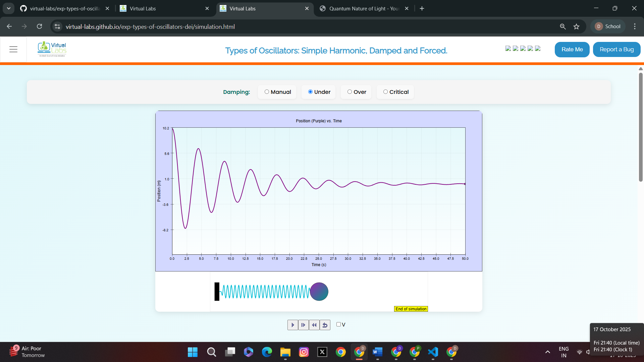Image resolution: width=644 pixels, height=362 pixels.
Task: Open Microsoft Word from the taskbar
Action: point(378,352)
